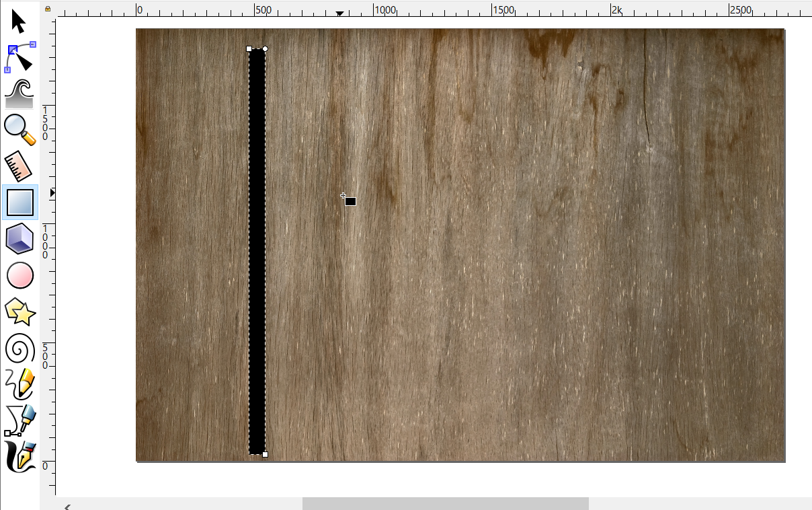The width and height of the screenshot is (812, 510).
Task: Activate the Node editing tool
Action: [x=20, y=57]
